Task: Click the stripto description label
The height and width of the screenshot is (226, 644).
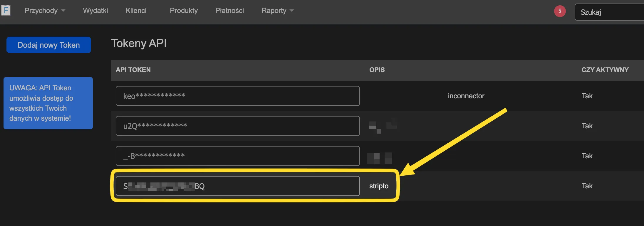Action: coord(379,186)
